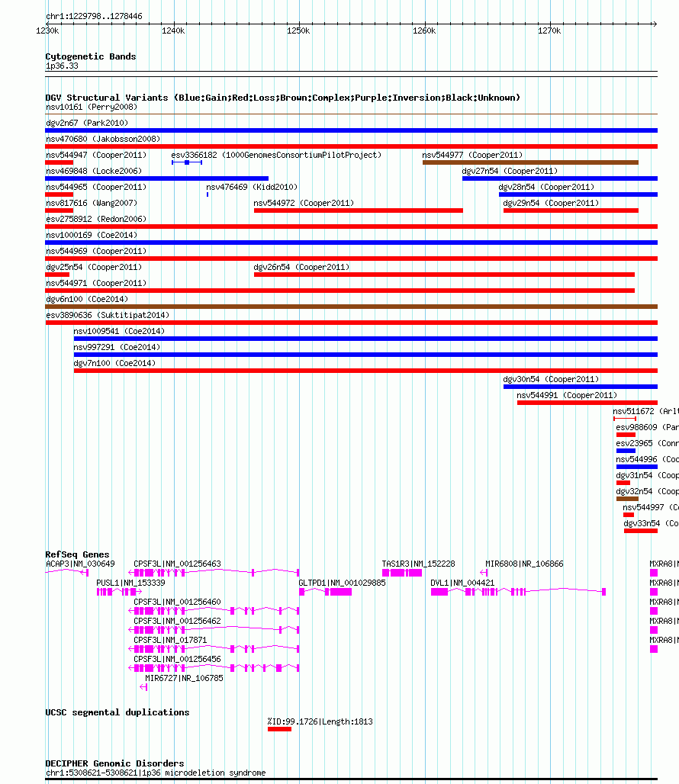679x784 pixels.
Task: Click the DECIPHER 1p36 microdeletion syndrome label
Action: click(x=156, y=773)
